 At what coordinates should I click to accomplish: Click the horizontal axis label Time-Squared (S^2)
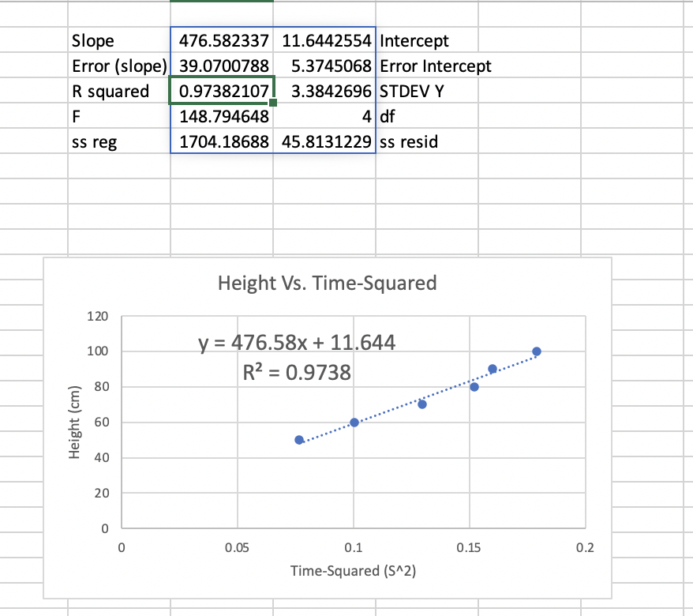coord(354,571)
